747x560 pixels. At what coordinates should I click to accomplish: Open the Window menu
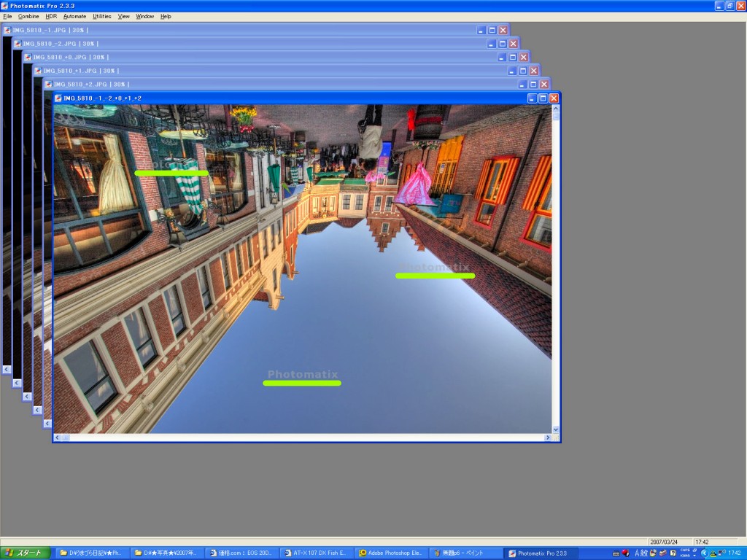[145, 16]
